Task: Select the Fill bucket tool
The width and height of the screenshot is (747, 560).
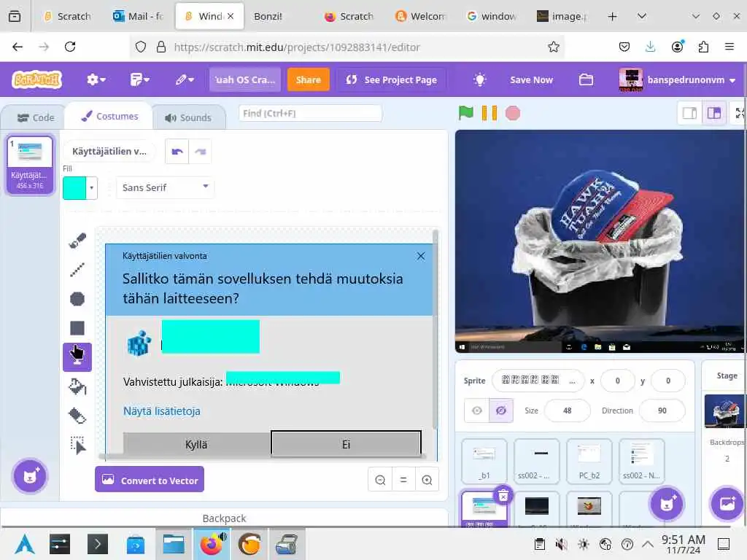Action: (77, 386)
